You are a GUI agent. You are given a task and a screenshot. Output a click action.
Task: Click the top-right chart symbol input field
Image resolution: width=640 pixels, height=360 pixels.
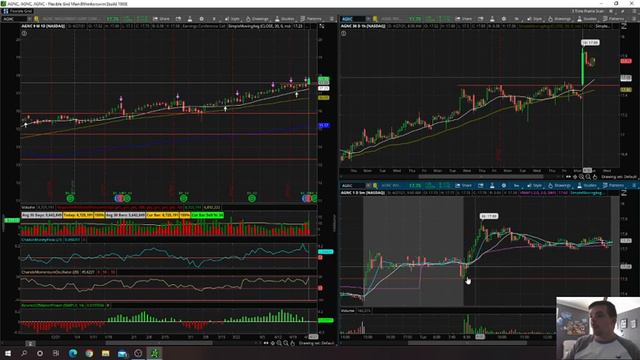pos(353,19)
